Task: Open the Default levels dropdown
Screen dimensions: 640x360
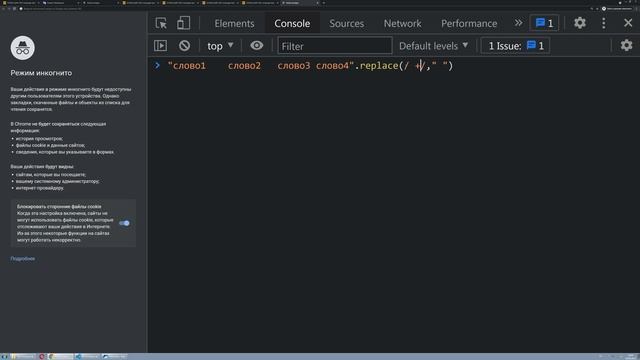Action: [433, 46]
